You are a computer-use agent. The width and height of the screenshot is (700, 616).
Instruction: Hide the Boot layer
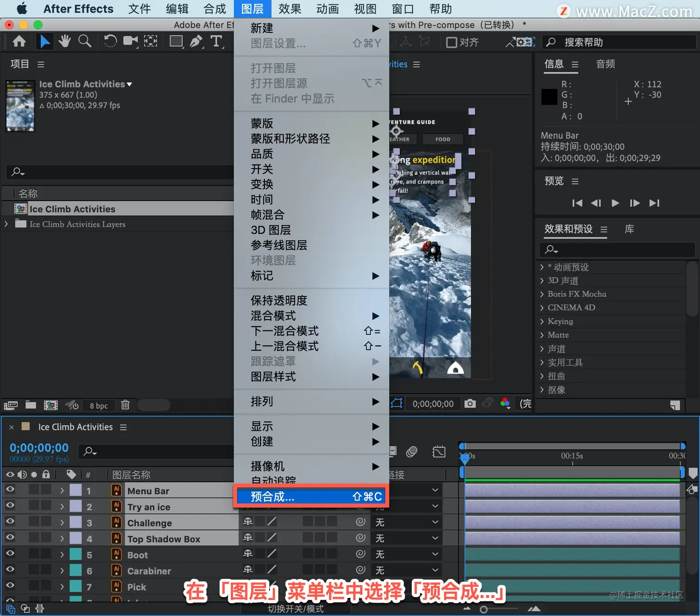pyautogui.click(x=10, y=553)
